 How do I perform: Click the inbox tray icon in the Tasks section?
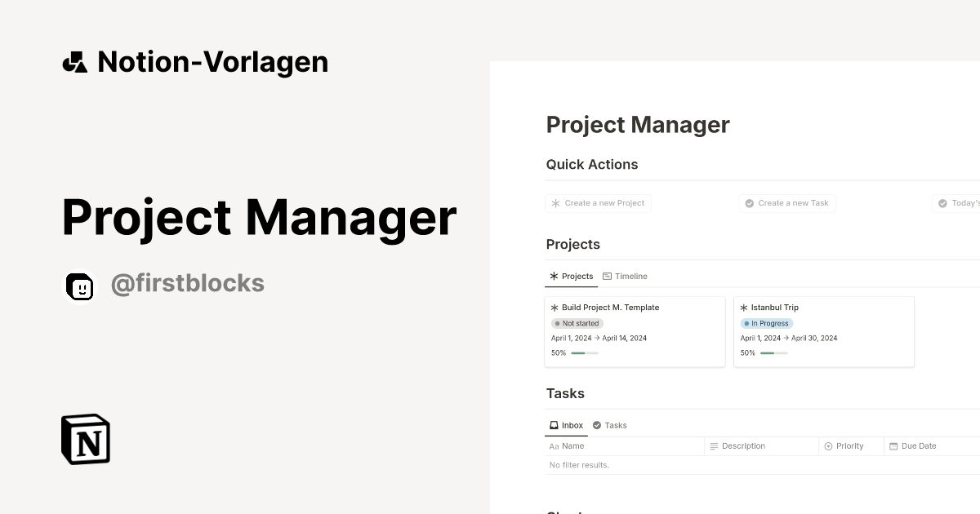pos(553,425)
